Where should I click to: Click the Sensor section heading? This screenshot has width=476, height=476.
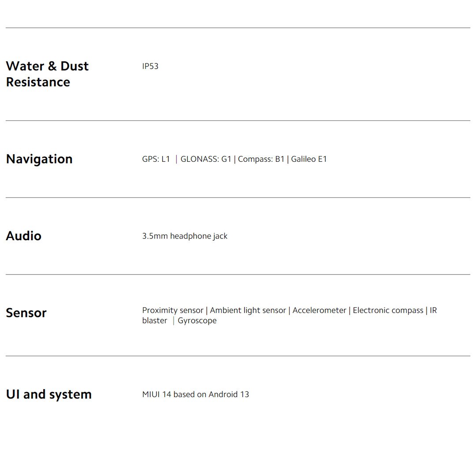(x=26, y=313)
